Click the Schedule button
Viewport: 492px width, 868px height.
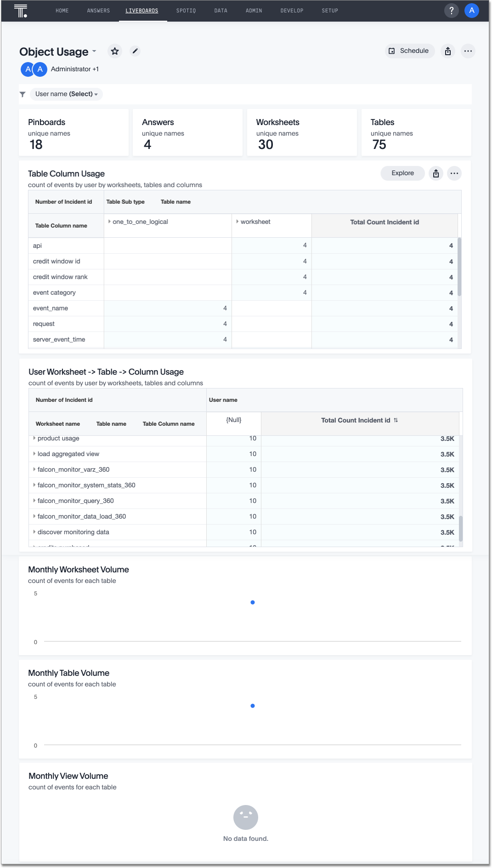(409, 51)
